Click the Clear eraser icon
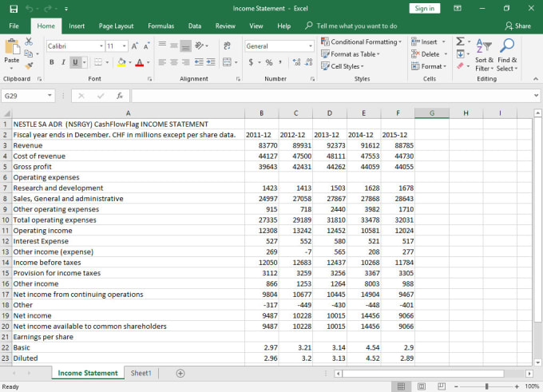 click(460, 65)
